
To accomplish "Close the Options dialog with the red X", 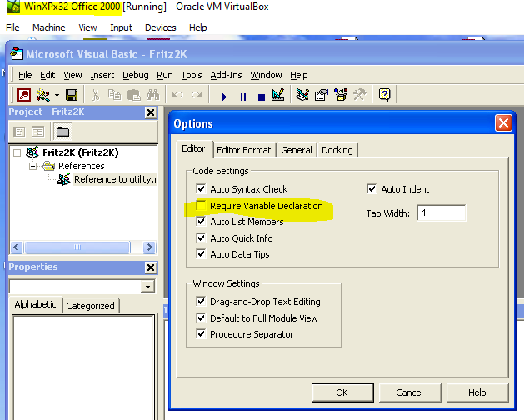I will pos(504,123).
